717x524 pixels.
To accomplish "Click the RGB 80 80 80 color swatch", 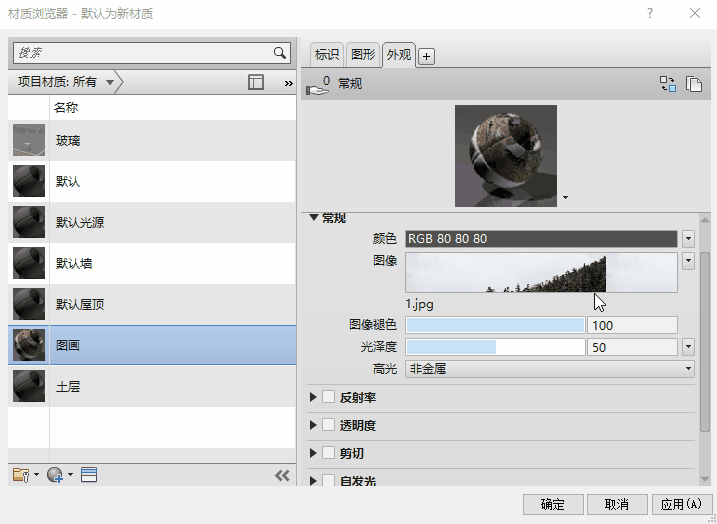I will tap(541, 239).
